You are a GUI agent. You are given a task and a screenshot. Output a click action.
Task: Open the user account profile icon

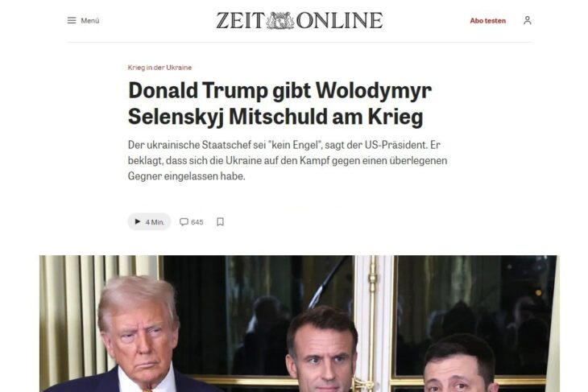tap(528, 20)
